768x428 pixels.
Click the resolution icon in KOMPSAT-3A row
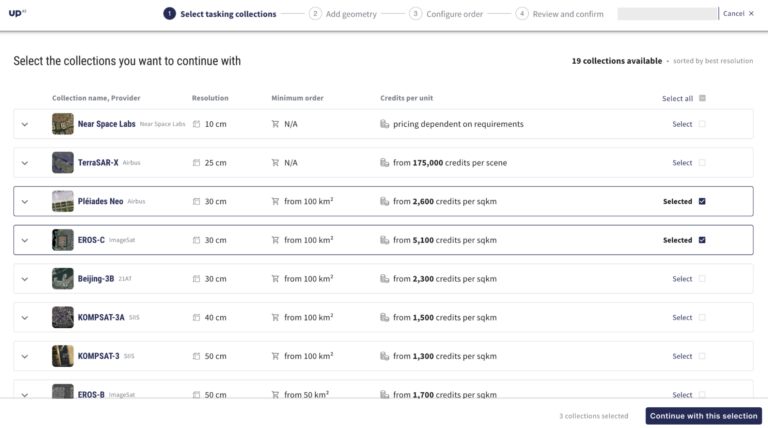tap(197, 318)
